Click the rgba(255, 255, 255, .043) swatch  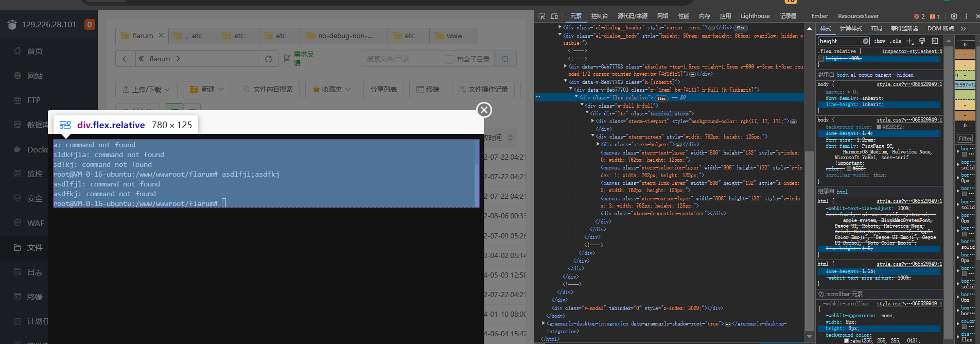click(847, 341)
